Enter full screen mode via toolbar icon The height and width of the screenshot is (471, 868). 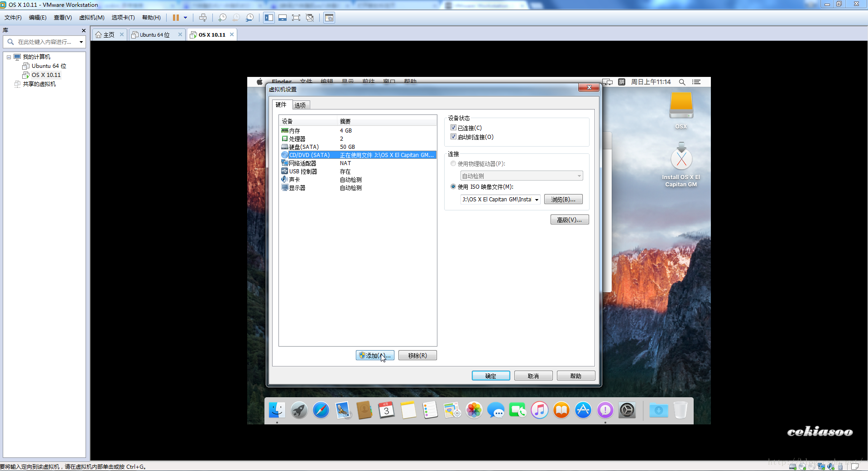click(x=296, y=18)
